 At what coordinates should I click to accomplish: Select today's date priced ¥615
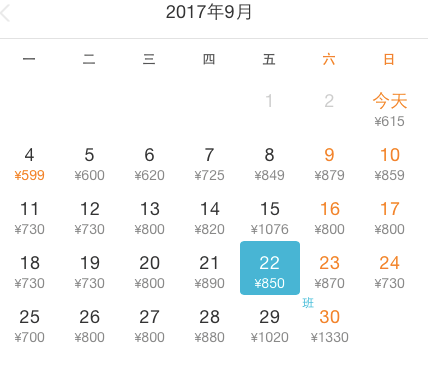tap(389, 110)
